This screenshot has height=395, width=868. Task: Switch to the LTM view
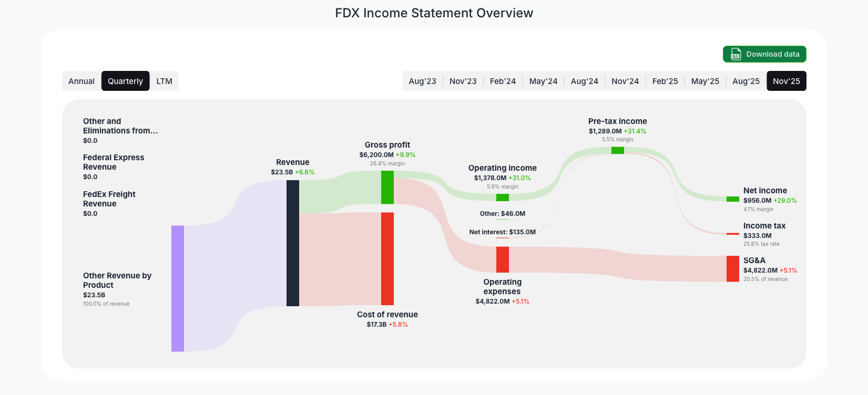pyautogui.click(x=164, y=81)
